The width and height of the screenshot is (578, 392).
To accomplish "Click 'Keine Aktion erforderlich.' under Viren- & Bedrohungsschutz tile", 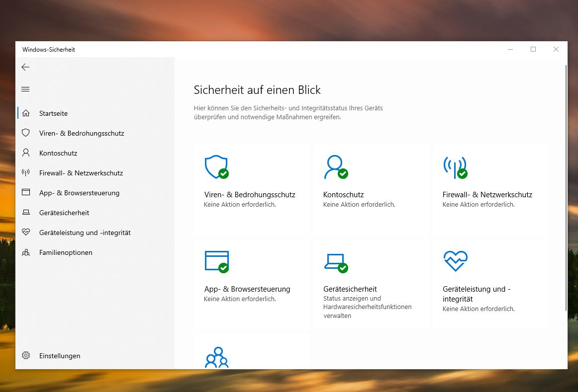I will (240, 204).
